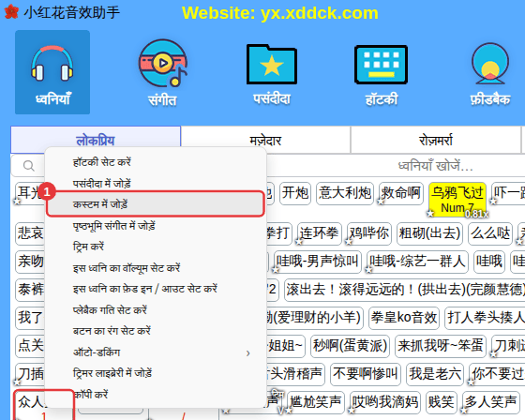
Task: Play the 开炮 sound button
Action: pos(295,193)
